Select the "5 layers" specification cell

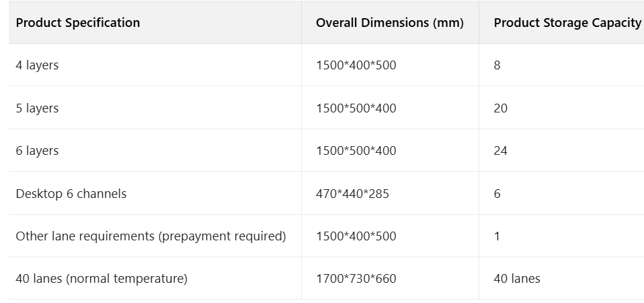click(x=38, y=108)
